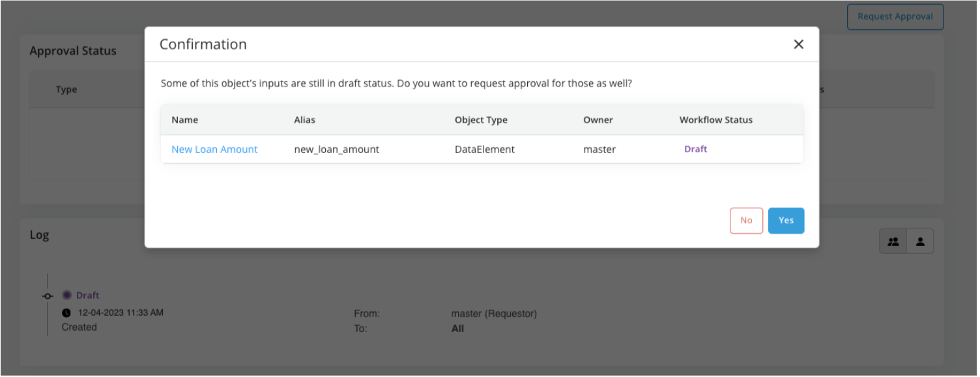Close the Confirmation dialog with X

click(x=798, y=44)
